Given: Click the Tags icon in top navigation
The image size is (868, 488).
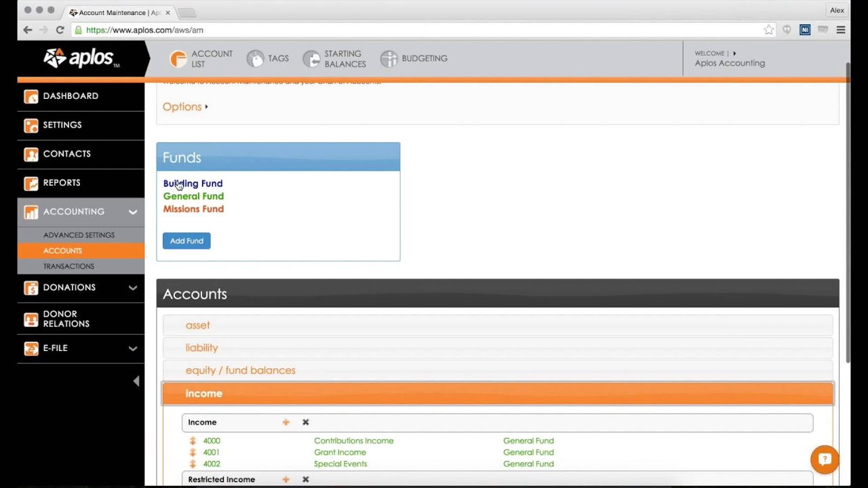Looking at the screenshot, I should (255, 59).
